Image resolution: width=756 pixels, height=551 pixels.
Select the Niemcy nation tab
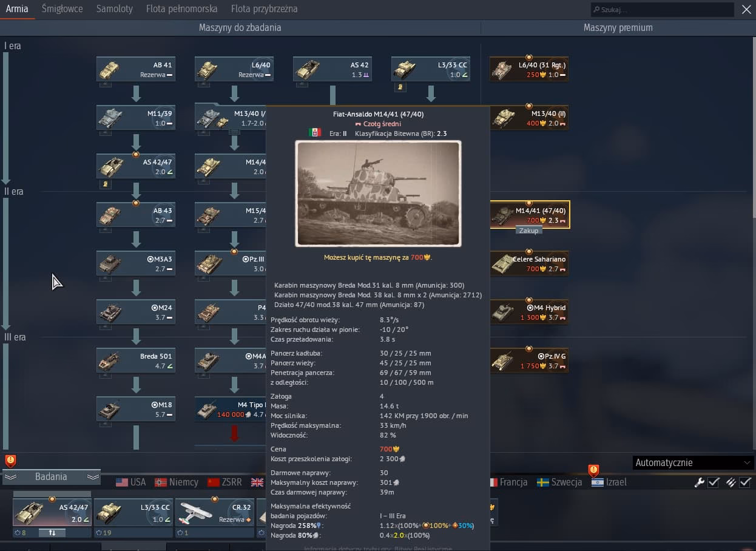click(176, 482)
